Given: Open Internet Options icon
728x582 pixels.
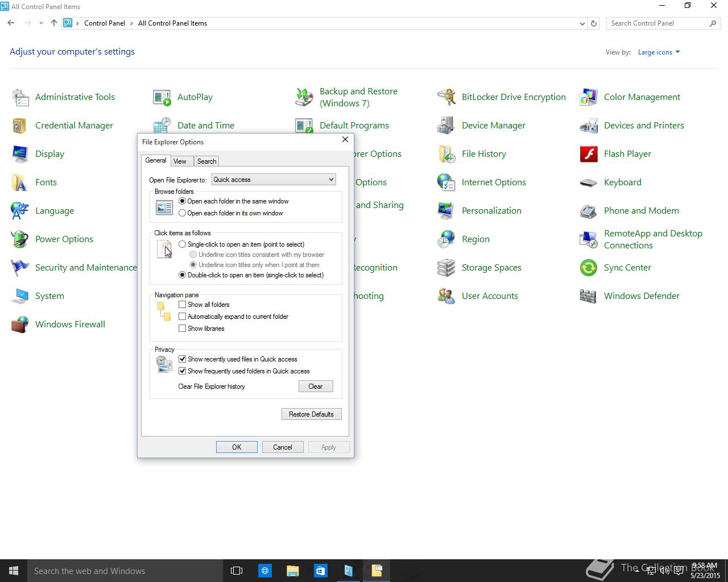Looking at the screenshot, I should [x=446, y=182].
